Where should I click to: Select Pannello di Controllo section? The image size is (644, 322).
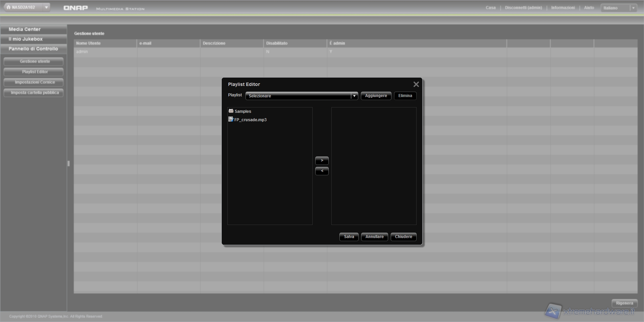[33, 49]
